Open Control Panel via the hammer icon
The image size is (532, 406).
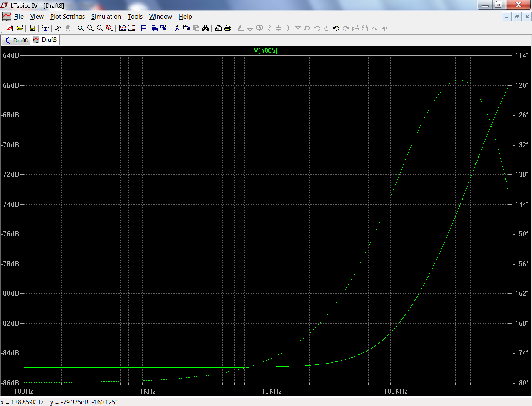(x=45, y=28)
